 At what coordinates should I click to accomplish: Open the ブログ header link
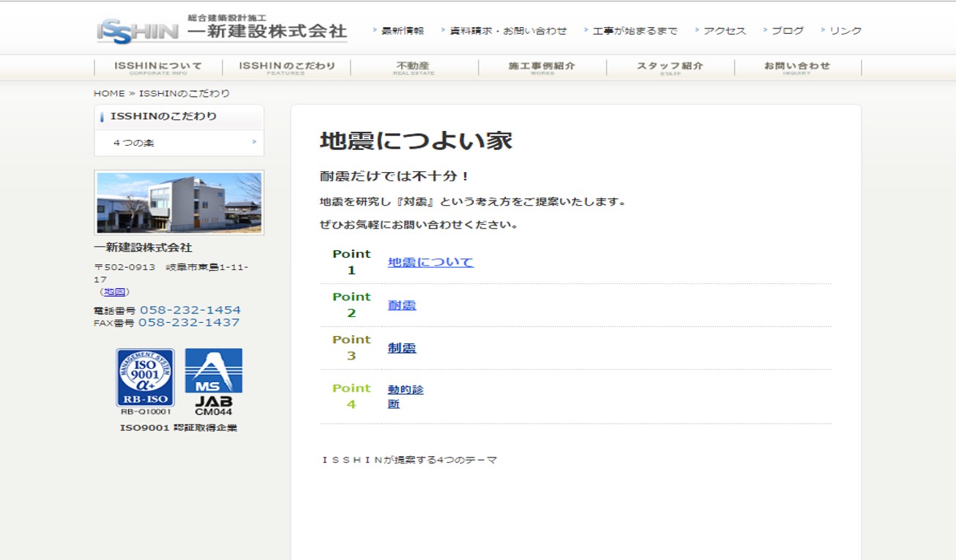coord(788,31)
